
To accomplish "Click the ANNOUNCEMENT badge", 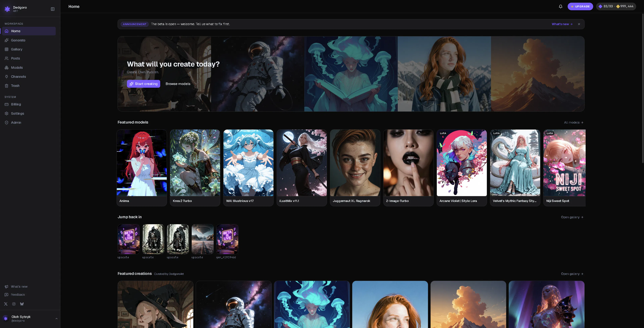I will point(135,24).
